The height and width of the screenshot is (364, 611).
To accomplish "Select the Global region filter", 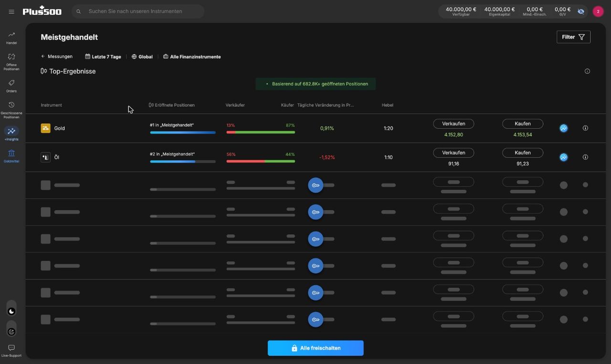I will [x=142, y=56].
